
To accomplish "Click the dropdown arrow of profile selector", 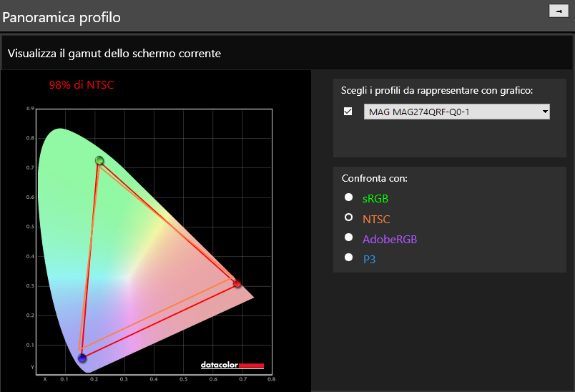I will pyautogui.click(x=545, y=112).
